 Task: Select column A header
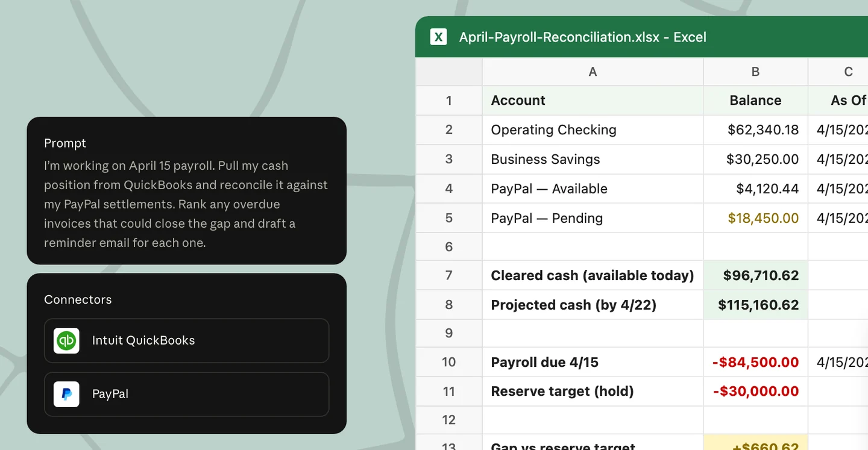593,72
